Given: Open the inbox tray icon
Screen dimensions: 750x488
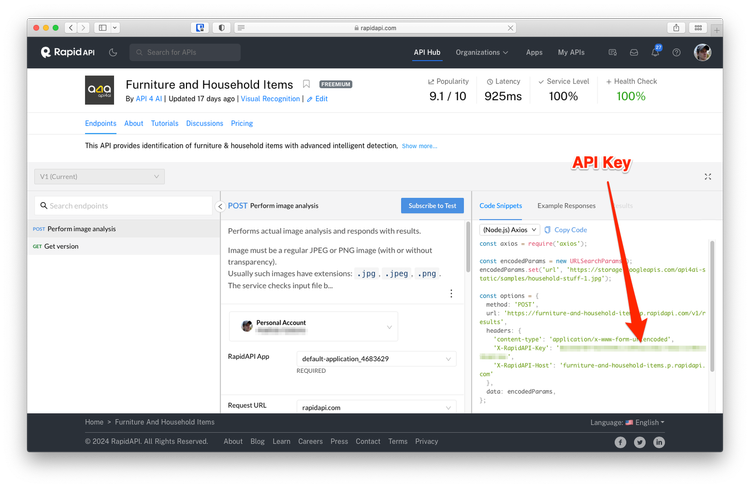Looking at the screenshot, I should pyautogui.click(x=634, y=52).
